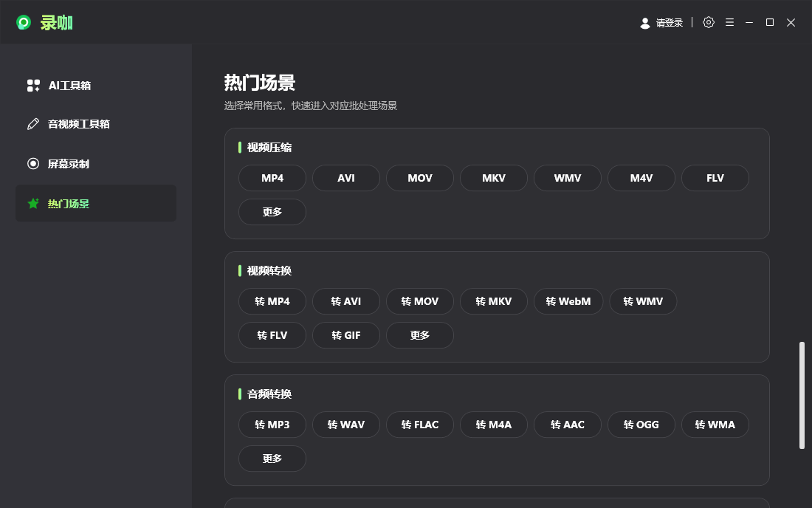
Task: Open the hamburger menu icon
Action: [729, 22]
